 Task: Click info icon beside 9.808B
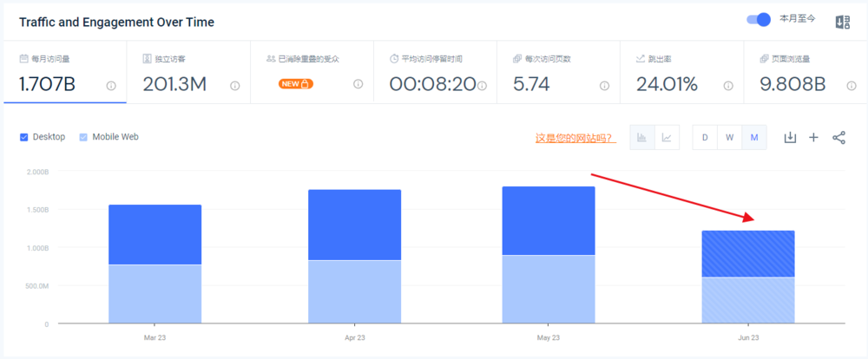click(852, 86)
